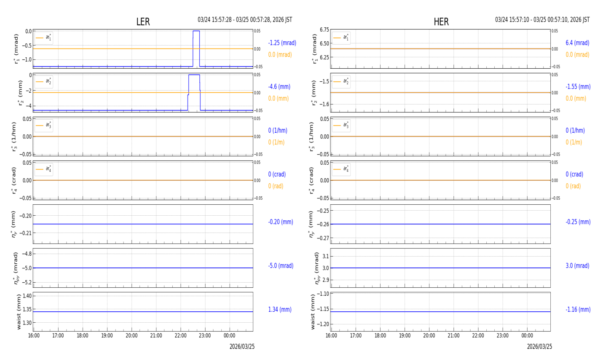The height and width of the screenshot is (364, 595).
Task: Click the 1.40 y-axis tick label
Action: (x=27, y=296)
